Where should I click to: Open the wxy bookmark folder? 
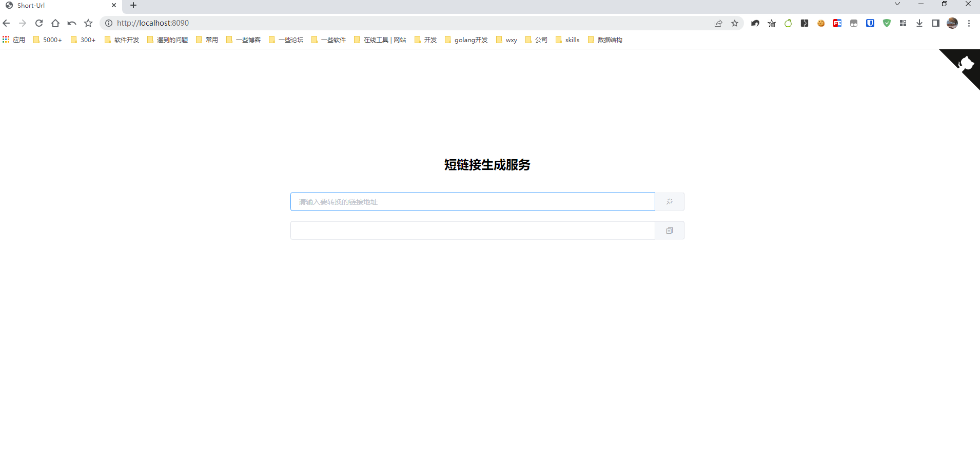pyautogui.click(x=506, y=40)
